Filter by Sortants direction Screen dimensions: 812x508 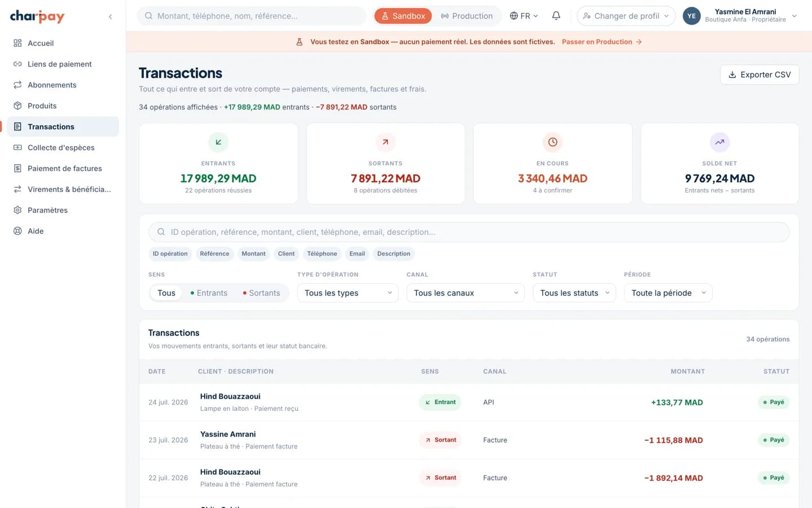[261, 293]
